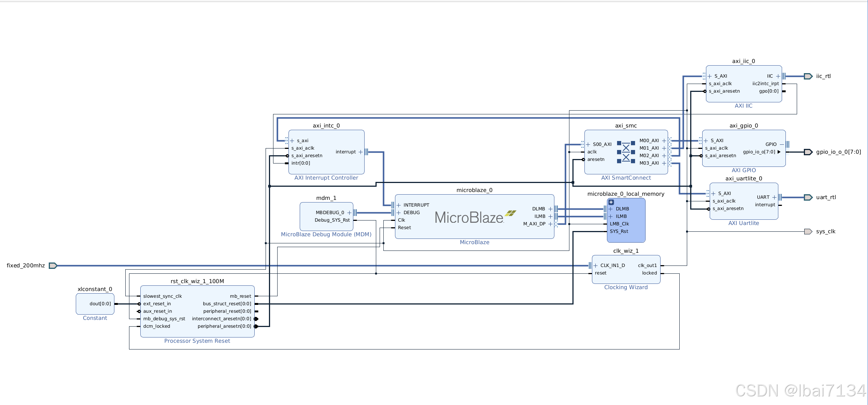
Task: Expand the M03_AXI interface pin on axi_smc
Action: coord(664,163)
